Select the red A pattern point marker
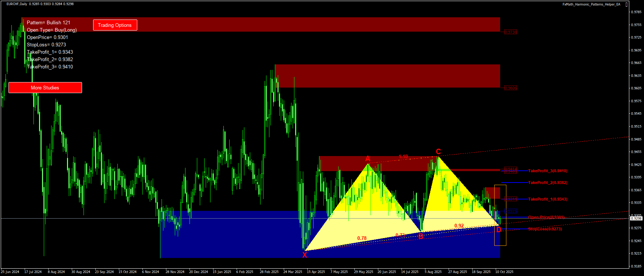 tap(368, 159)
